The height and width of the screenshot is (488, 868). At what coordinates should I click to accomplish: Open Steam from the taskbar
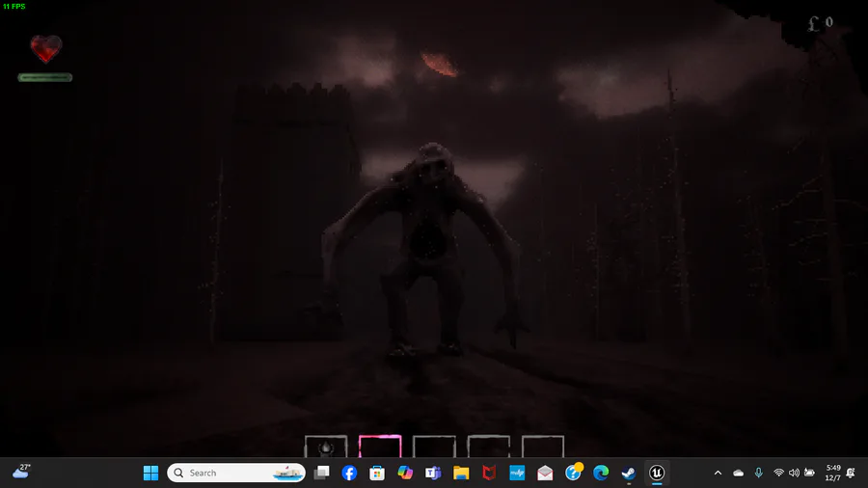point(628,474)
